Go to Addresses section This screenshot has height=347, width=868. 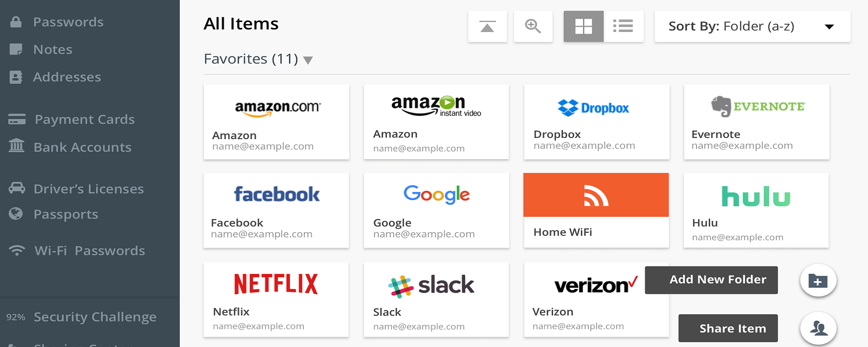[67, 77]
